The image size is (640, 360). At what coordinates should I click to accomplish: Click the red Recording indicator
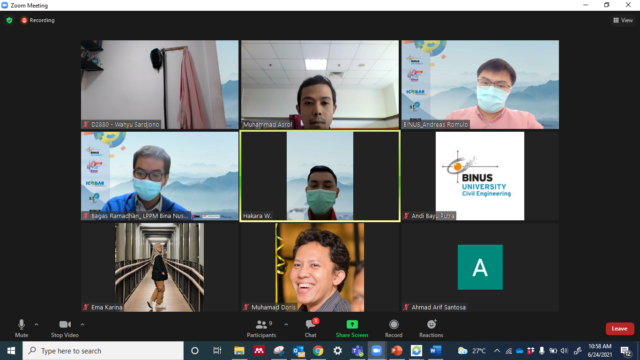38,20
